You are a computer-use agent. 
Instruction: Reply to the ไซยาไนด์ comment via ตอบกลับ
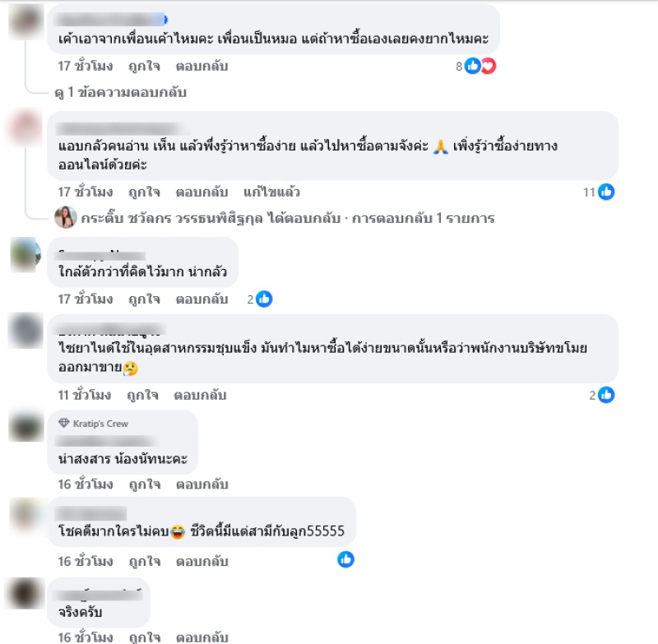(200, 396)
